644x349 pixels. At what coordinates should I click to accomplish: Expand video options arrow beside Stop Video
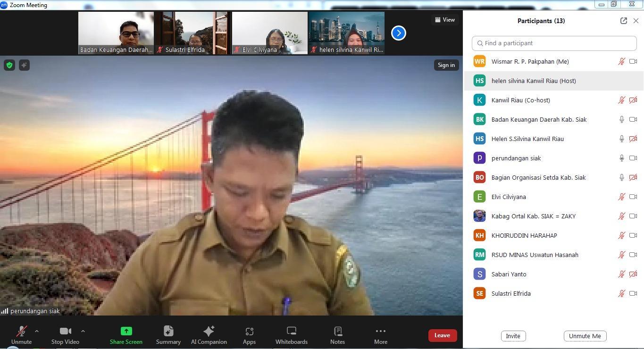[x=83, y=331]
